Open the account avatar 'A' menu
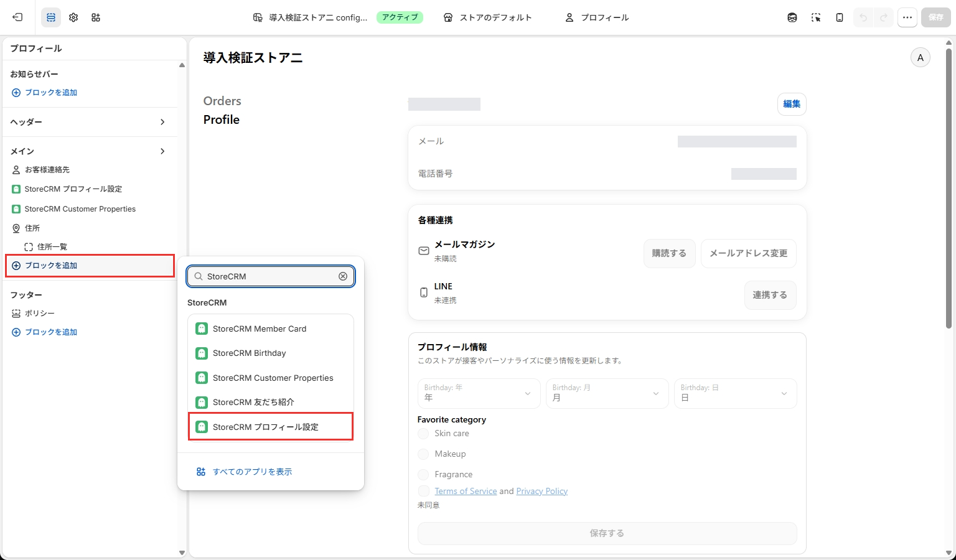956x560 pixels. (x=921, y=58)
